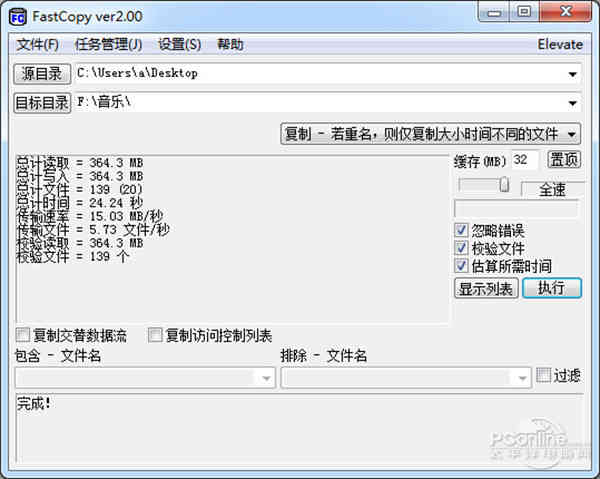
Task: Toggle the 估算所需时间 checkbox
Action: 461,266
